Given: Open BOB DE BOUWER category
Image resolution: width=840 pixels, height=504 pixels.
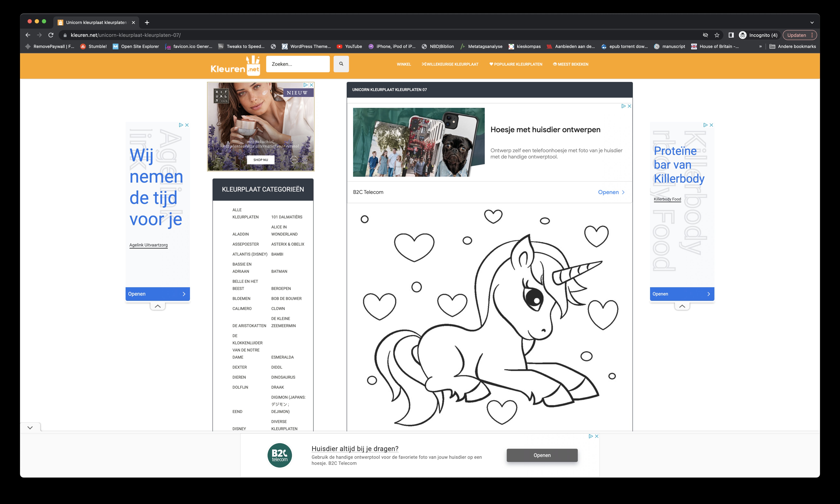Looking at the screenshot, I should pos(286,299).
